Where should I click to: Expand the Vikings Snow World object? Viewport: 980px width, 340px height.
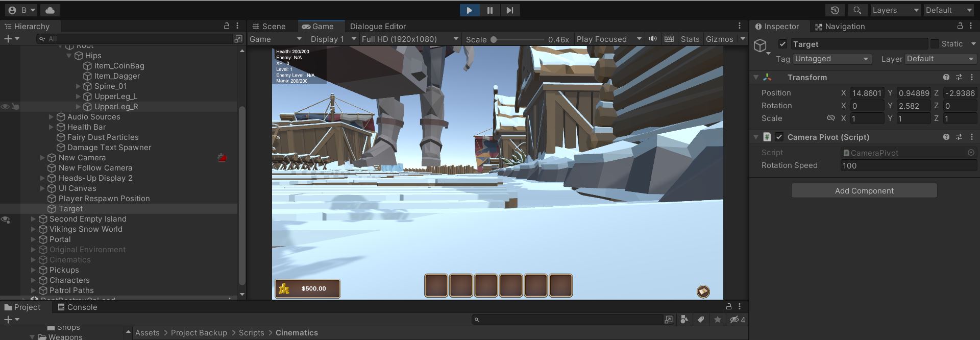point(33,229)
